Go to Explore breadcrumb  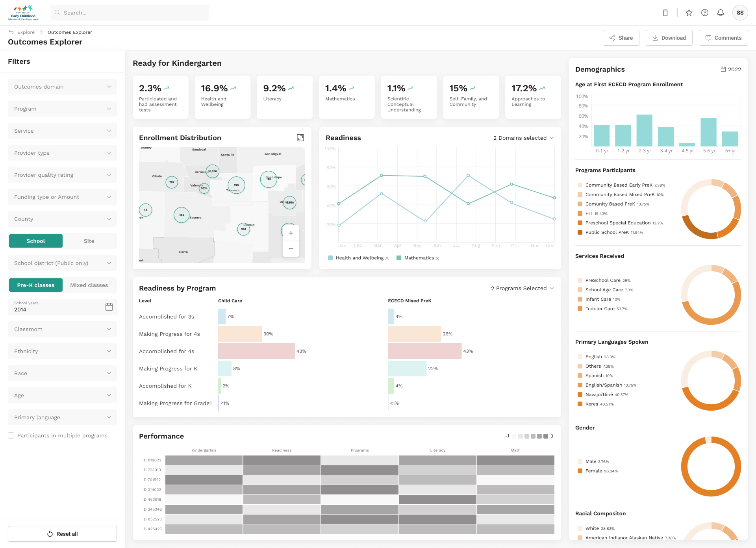click(26, 32)
